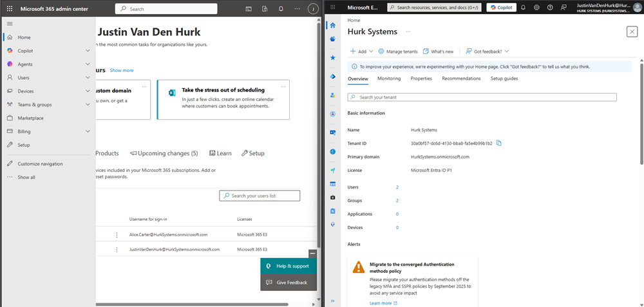The image size is (644, 307).
Task: Open row actions menu for JustinVanDenHurk user row
Action: 117,250
